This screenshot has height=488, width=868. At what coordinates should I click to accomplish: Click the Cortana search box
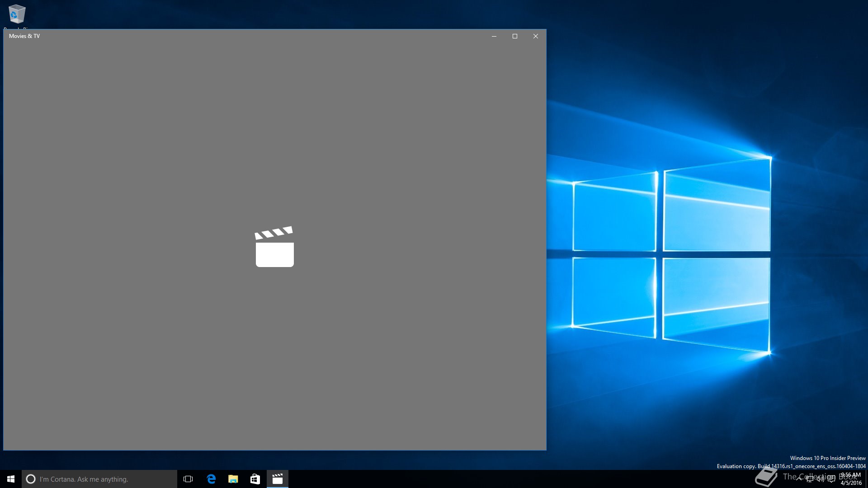99,479
